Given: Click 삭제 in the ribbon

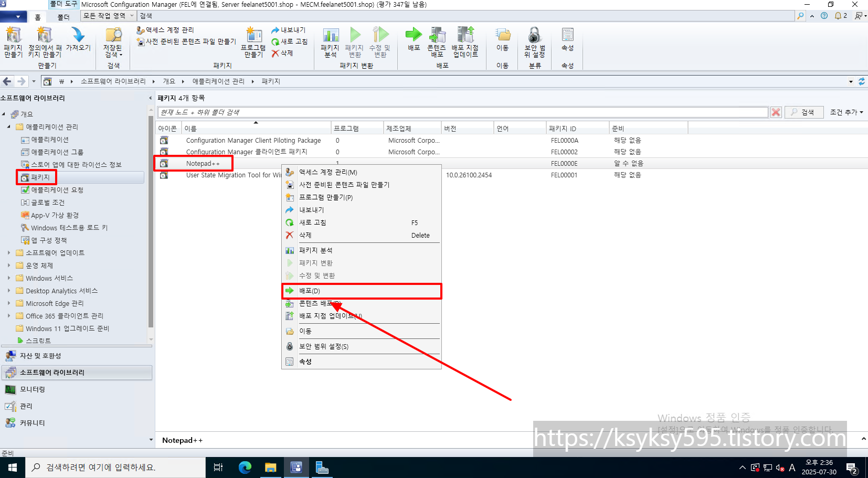Looking at the screenshot, I should 282,53.
